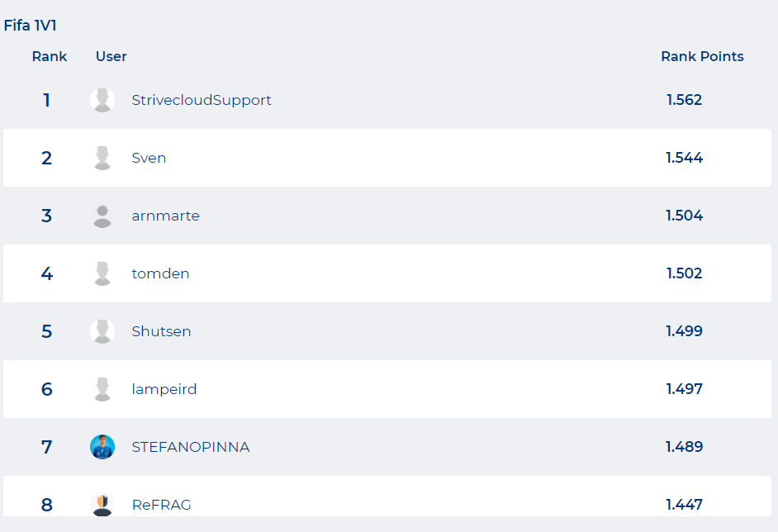Click the ReFRAG username

point(161,505)
